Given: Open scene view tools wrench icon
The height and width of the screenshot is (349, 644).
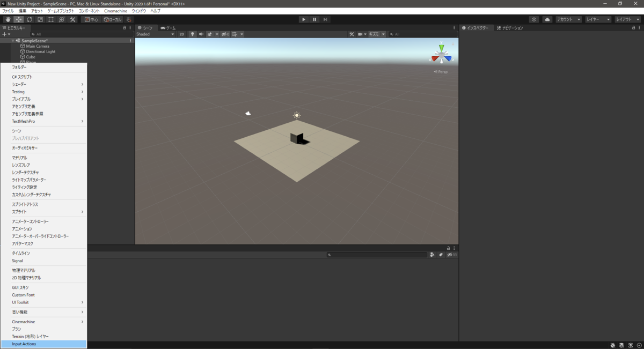Looking at the screenshot, I should (x=352, y=34).
